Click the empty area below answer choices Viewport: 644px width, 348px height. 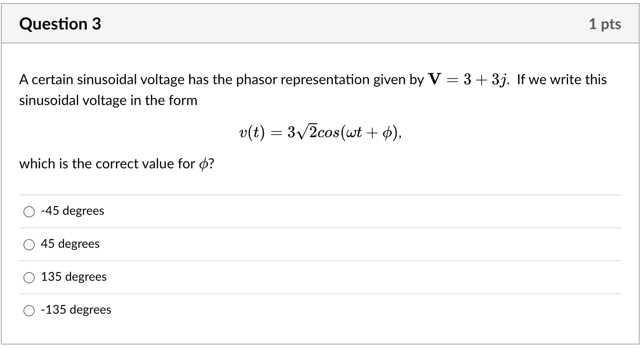[x=322, y=334]
